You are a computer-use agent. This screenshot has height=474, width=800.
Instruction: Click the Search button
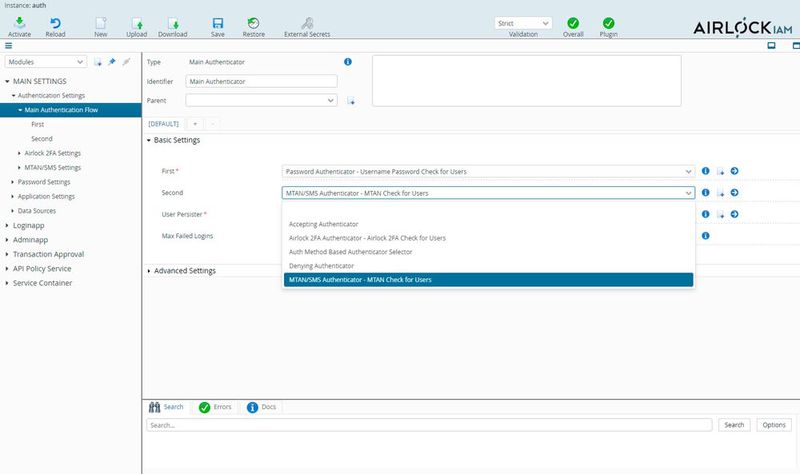pyautogui.click(x=734, y=425)
